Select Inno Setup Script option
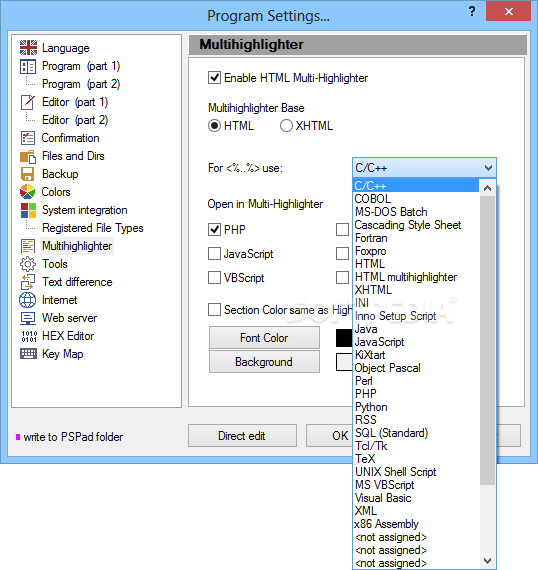The image size is (538, 570). [x=416, y=316]
